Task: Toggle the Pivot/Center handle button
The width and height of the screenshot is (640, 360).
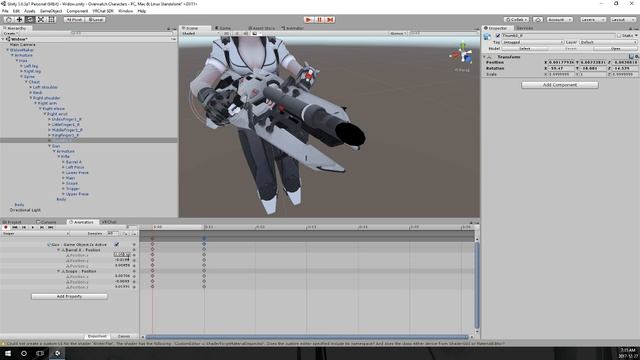Action: (x=73, y=19)
